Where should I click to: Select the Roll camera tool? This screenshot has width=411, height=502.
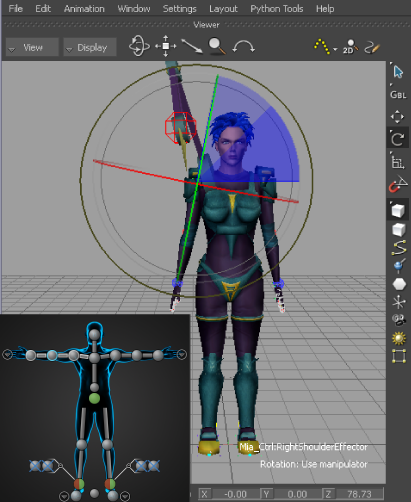(x=243, y=47)
